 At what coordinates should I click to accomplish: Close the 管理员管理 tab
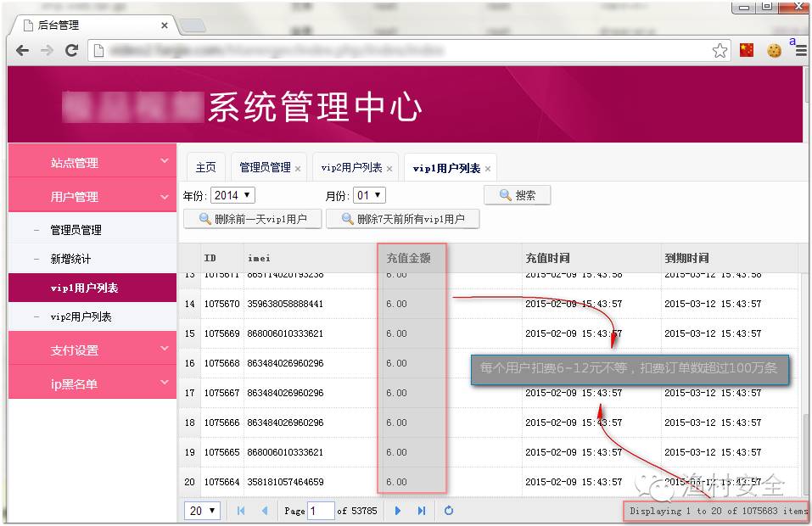(x=298, y=169)
